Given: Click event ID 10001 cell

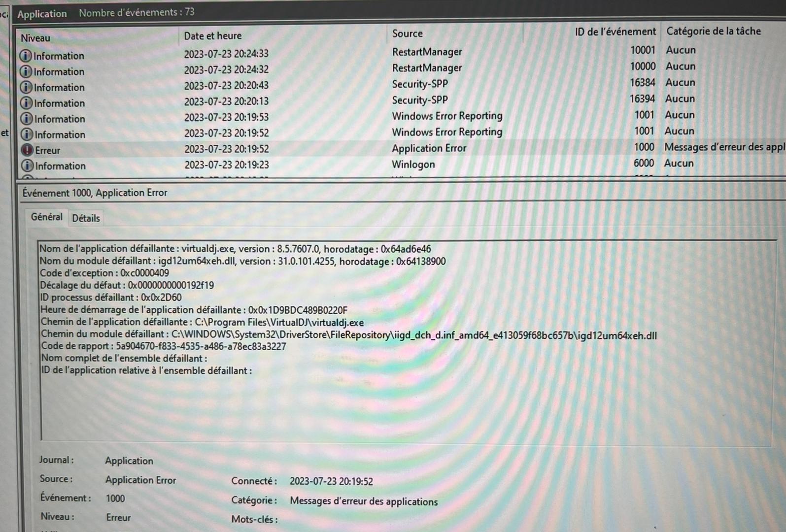Looking at the screenshot, I should 643,50.
